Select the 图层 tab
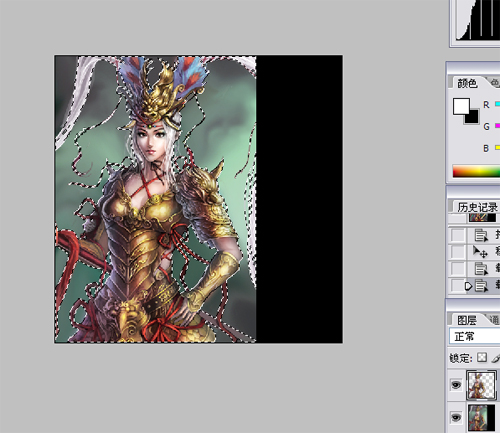This screenshot has width=500, height=433. [467, 320]
